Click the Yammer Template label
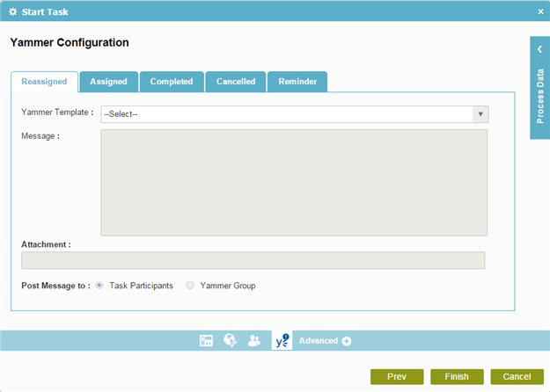 click(x=57, y=113)
